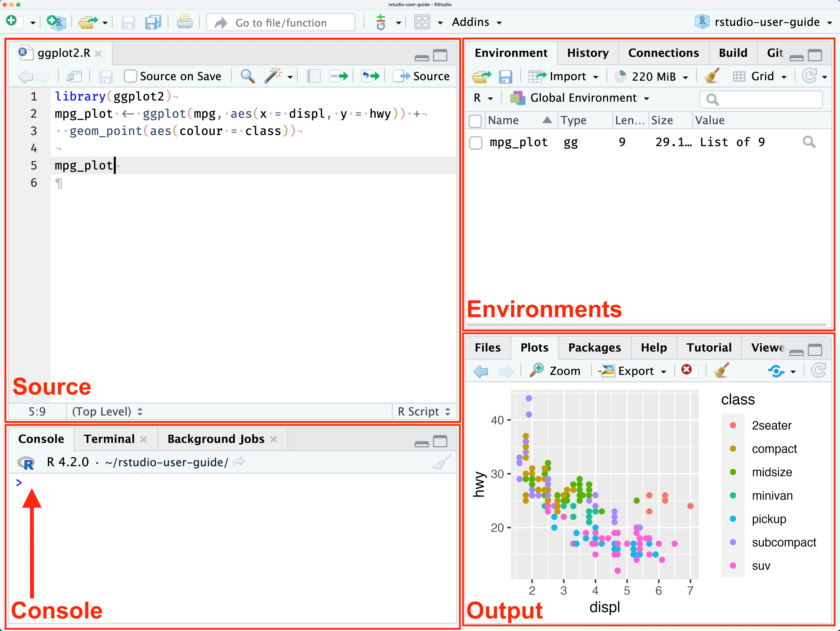Open the rstudio-user-guide project dropdown
Screen dimensions: 840x631
pos(763,22)
